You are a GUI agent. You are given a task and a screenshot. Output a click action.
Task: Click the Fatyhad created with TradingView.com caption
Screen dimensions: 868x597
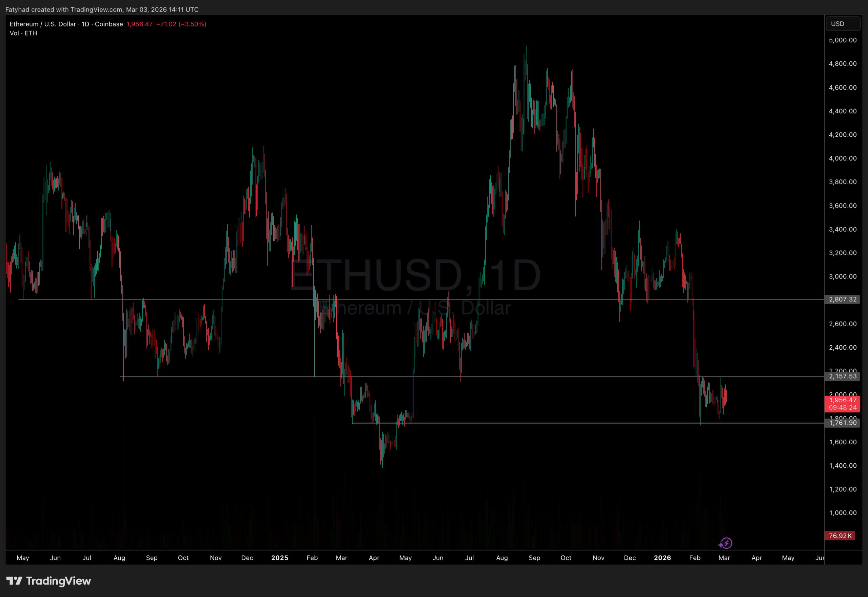point(102,9)
